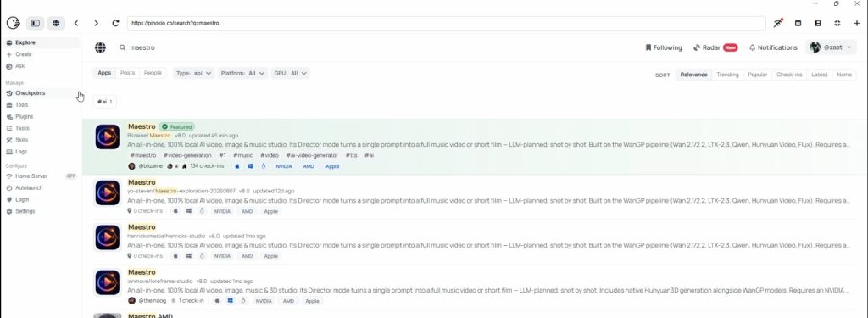Viewport: 868px width, 318px height.
Task: Click in the URL address bar
Action: [446, 23]
